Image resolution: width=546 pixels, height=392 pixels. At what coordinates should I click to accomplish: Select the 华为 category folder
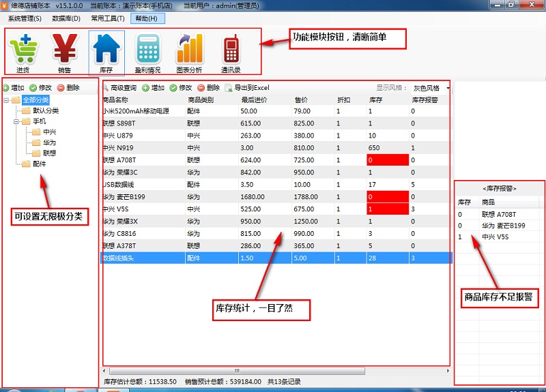point(49,142)
